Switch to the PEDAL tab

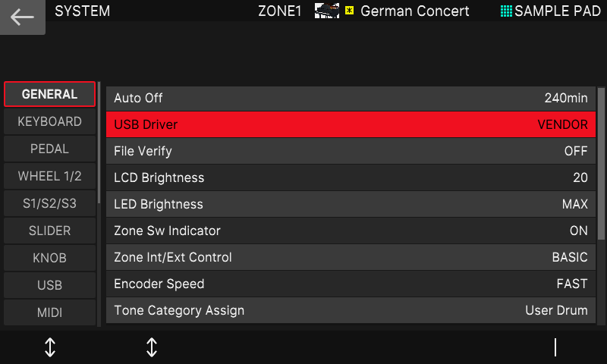click(x=49, y=149)
